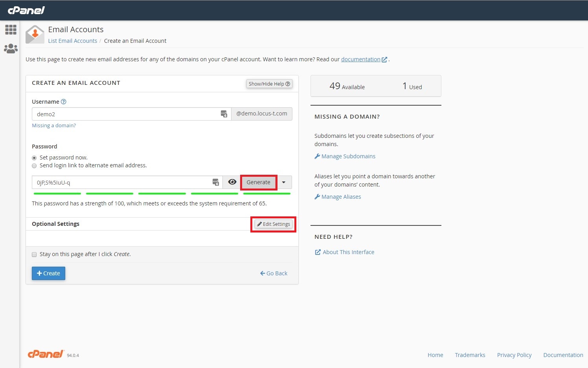Click the Email Accounts envelope icon
588x368 pixels.
35,35
